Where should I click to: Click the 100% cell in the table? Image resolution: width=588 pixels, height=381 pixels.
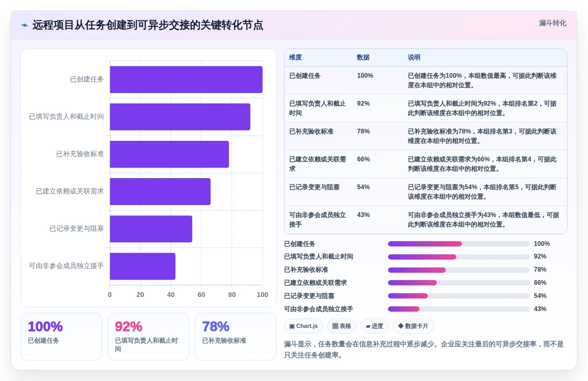[365, 76]
